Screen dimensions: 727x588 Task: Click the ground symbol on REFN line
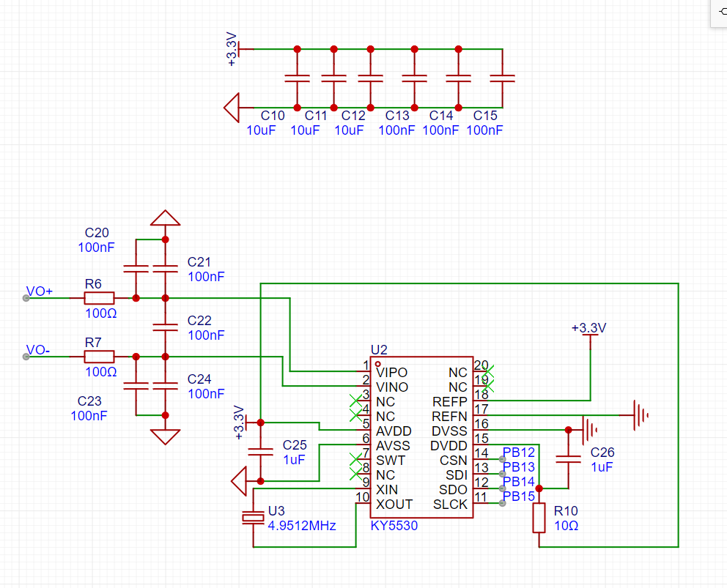[x=641, y=415]
